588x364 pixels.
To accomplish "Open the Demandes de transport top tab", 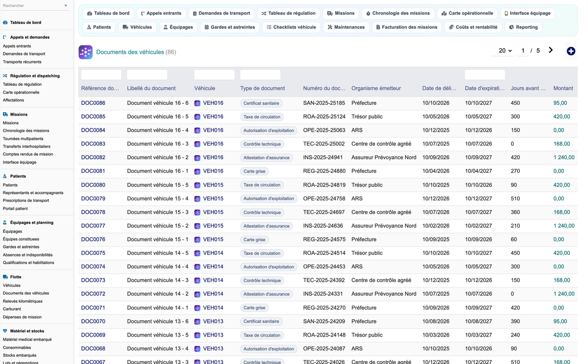I will coord(221,13).
